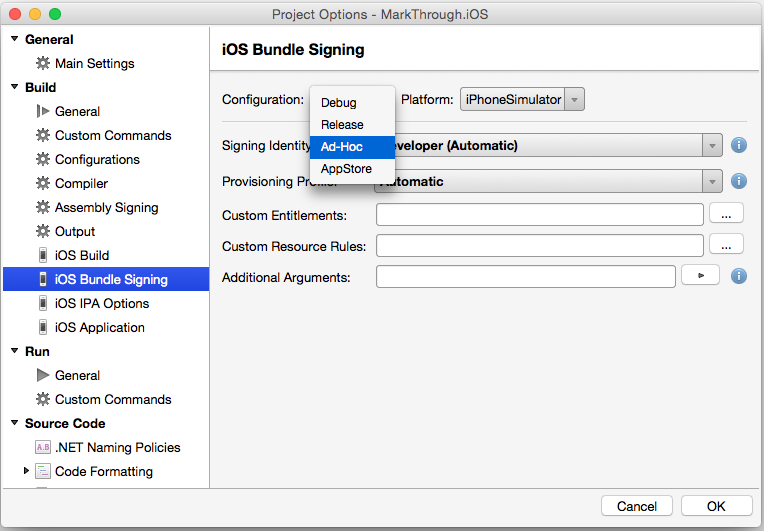Click the Cancel button
This screenshot has height=531, width=764.
[636, 506]
